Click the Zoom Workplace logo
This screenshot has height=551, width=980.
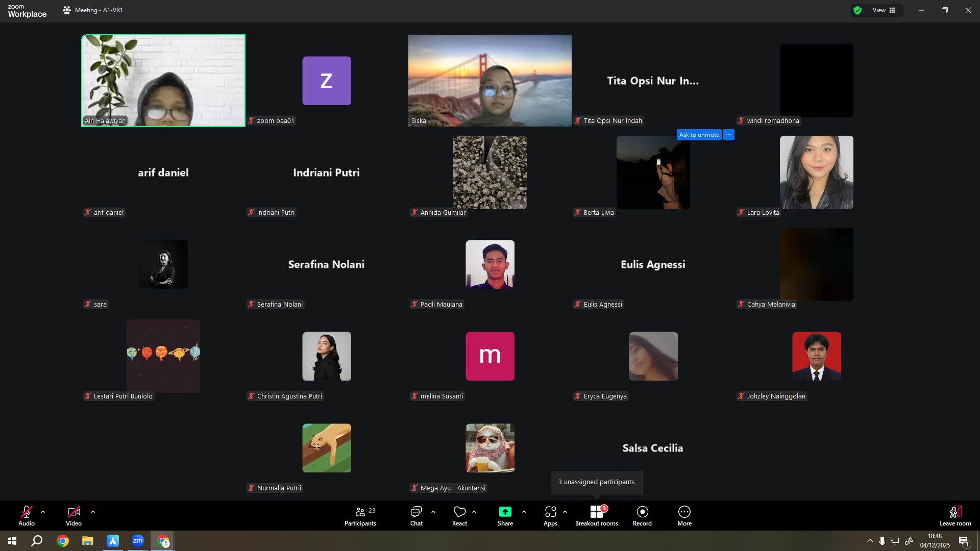click(27, 11)
